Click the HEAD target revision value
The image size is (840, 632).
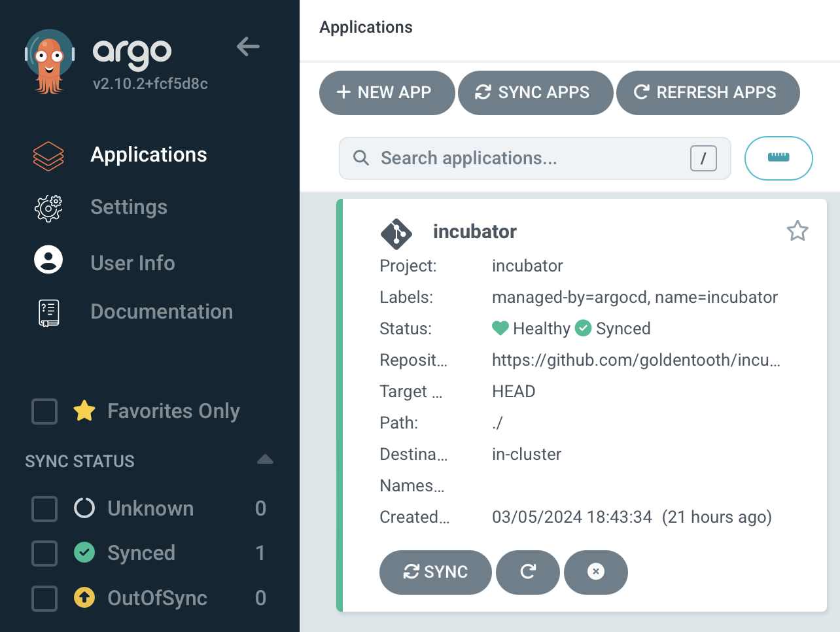coord(514,391)
